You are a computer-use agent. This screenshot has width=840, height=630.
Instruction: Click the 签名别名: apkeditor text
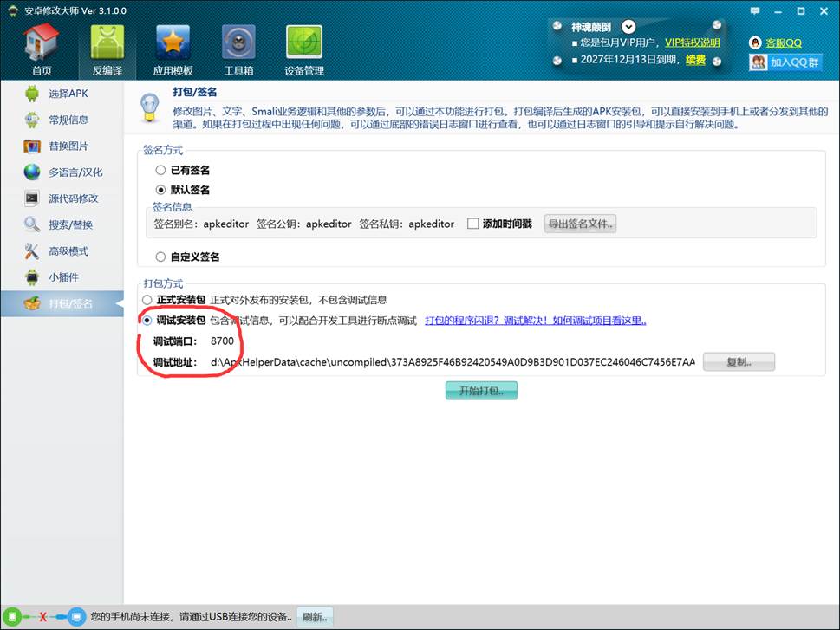201,224
